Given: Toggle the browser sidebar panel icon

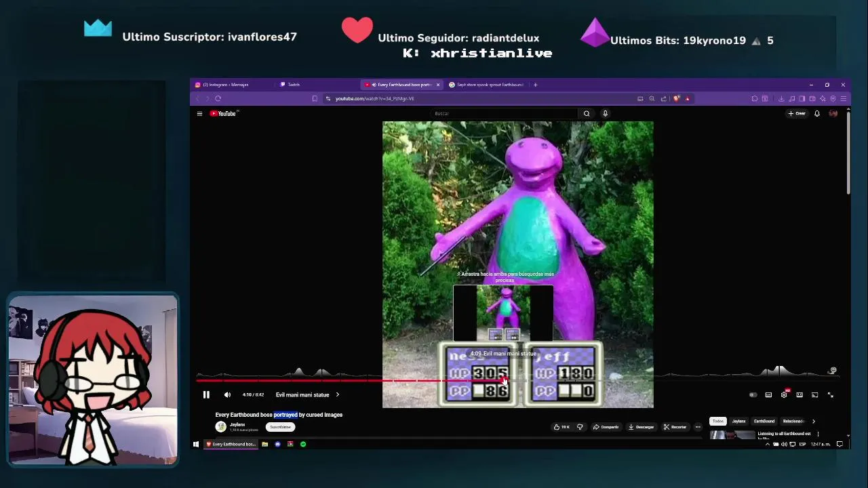Looking at the screenshot, I should pos(802,98).
